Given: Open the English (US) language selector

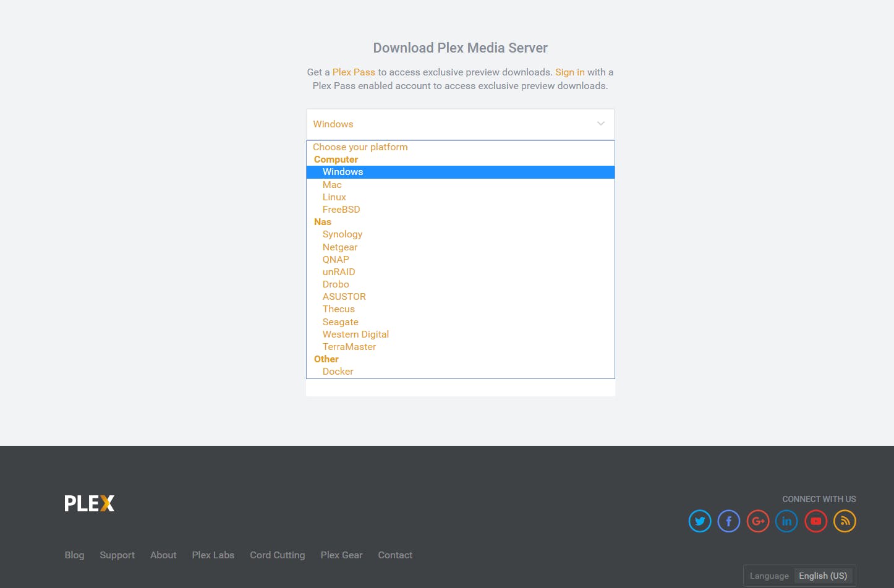Looking at the screenshot, I should point(823,576).
